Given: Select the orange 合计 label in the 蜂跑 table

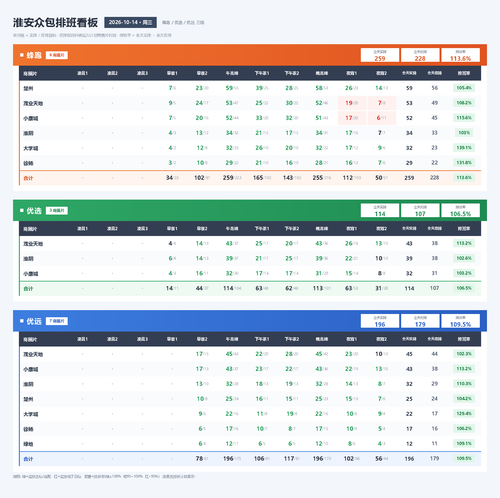Looking at the screenshot, I should tap(28, 178).
